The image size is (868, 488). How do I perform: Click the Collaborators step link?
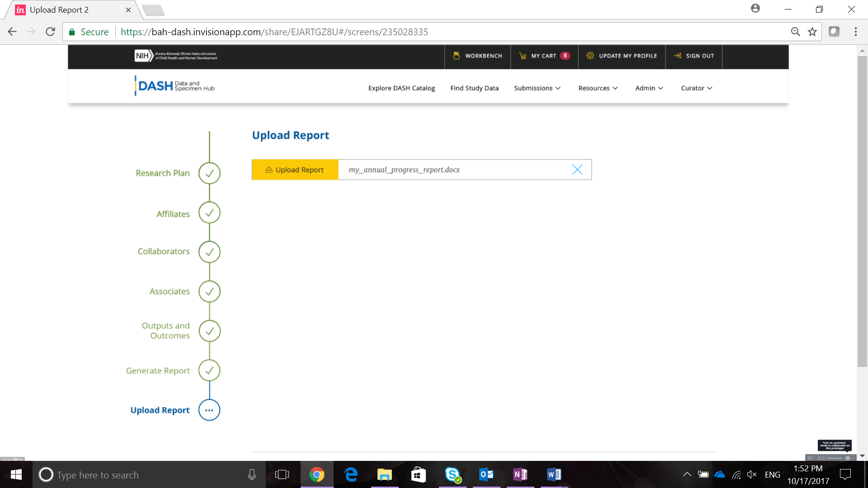coord(164,251)
